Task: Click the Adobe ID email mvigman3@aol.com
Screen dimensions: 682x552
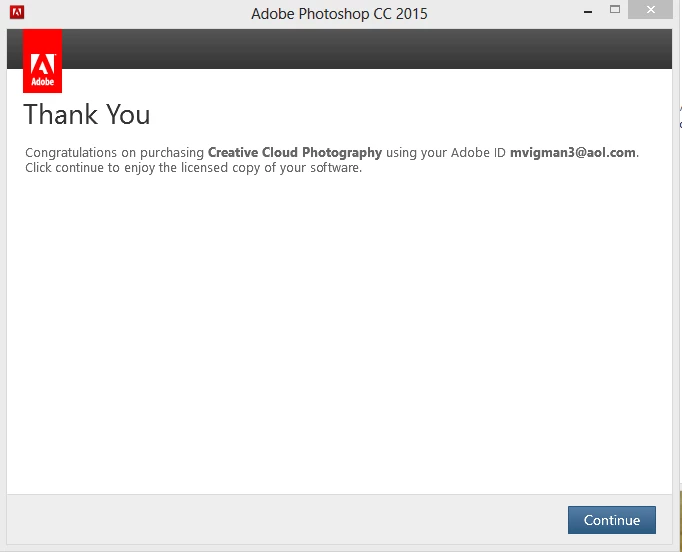Action: (572, 153)
